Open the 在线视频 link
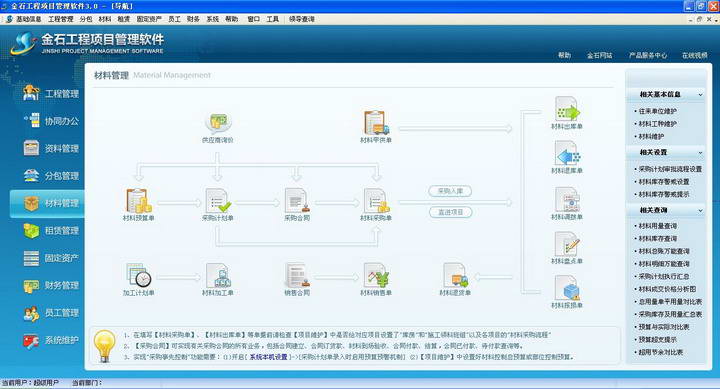The image size is (720, 389). (x=694, y=55)
